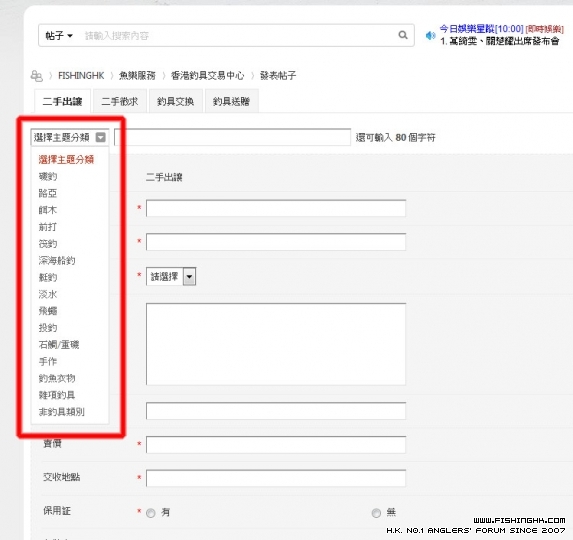Open the 帖子 search type dropdown

[59, 35]
